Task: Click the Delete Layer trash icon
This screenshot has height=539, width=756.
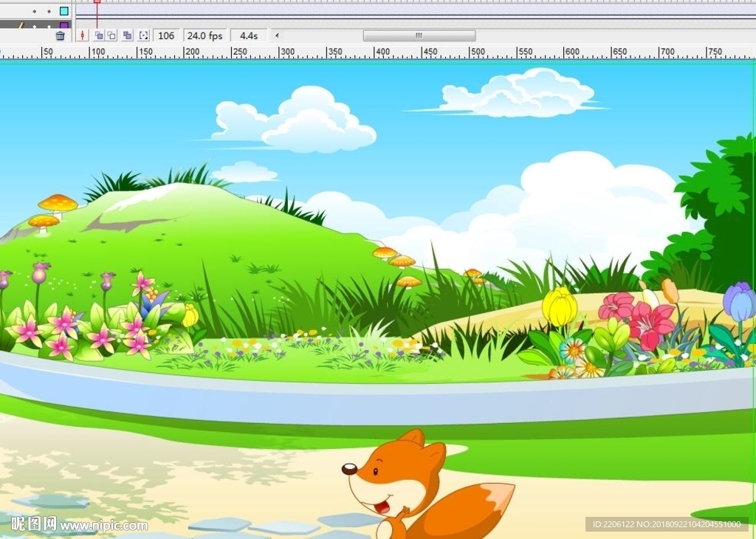Action: [x=60, y=35]
